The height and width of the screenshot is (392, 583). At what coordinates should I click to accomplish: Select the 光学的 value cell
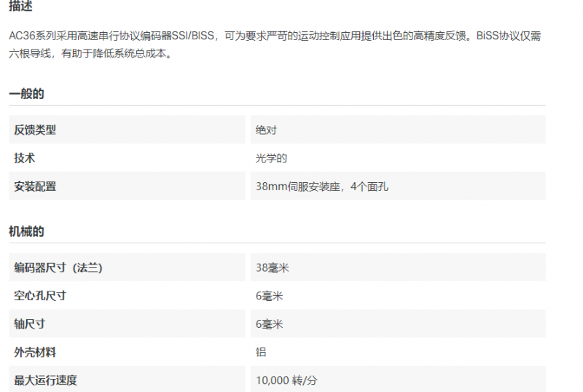(x=271, y=158)
